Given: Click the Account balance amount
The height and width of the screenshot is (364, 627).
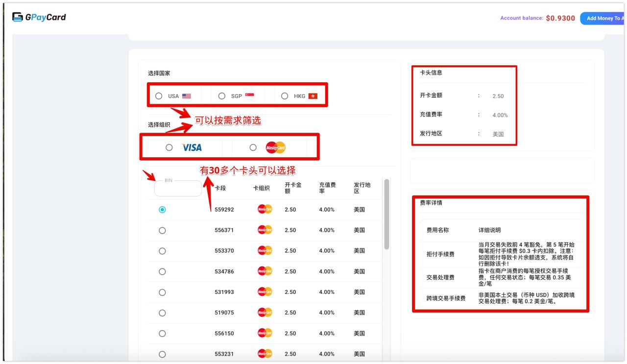Looking at the screenshot, I should [x=560, y=18].
